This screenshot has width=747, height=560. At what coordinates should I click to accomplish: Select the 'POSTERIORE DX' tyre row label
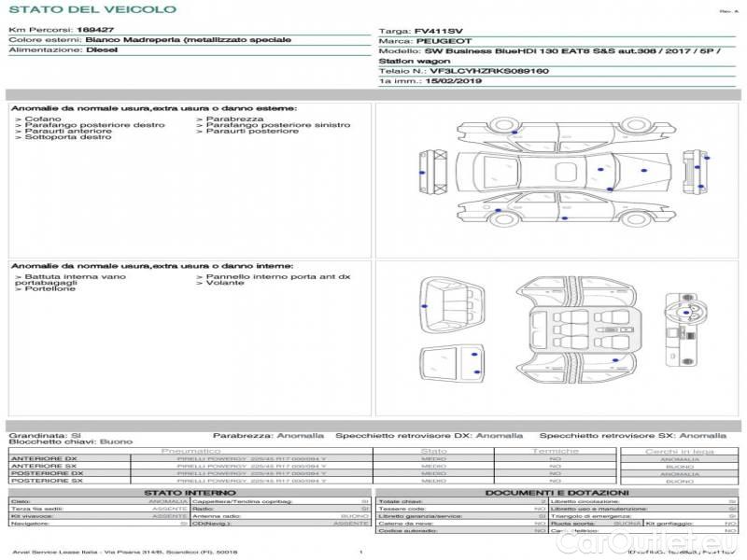pos(47,473)
